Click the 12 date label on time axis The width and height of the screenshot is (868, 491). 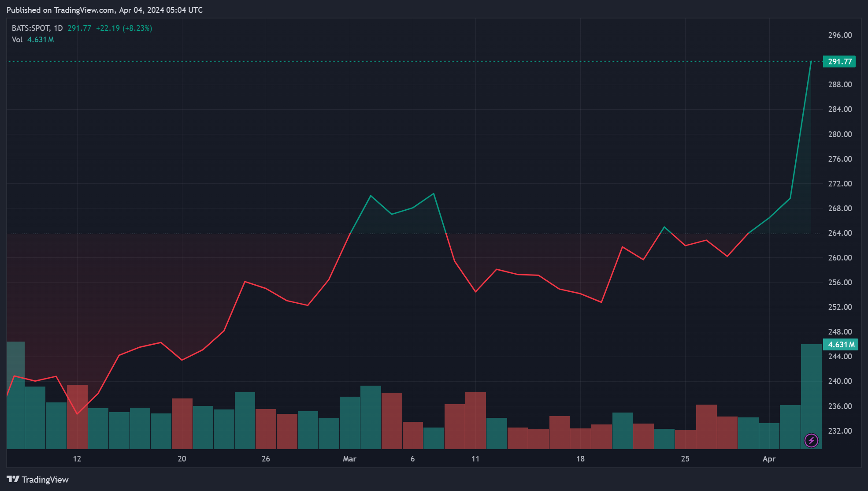point(77,459)
